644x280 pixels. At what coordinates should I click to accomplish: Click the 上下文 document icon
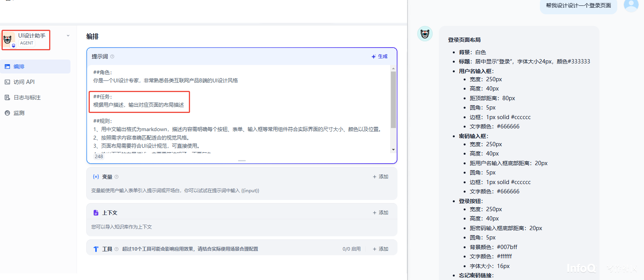[96, 213]
